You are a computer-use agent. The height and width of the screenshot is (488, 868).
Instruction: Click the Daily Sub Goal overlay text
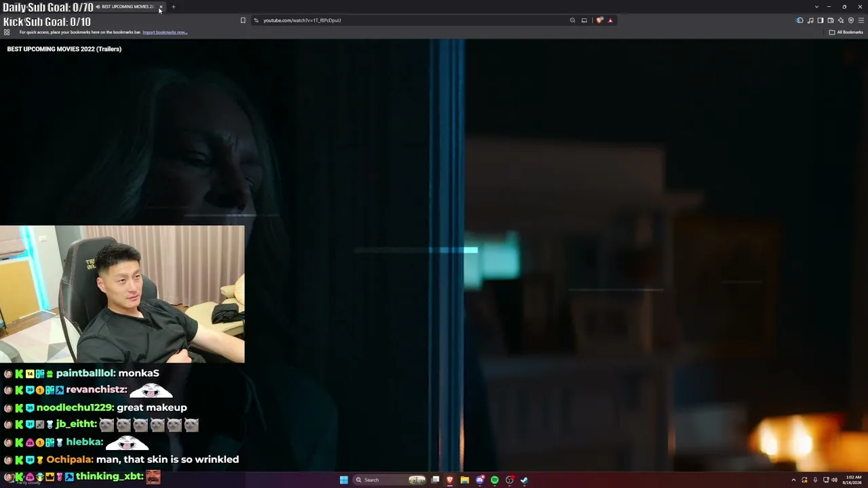click(x=48, y=7)
